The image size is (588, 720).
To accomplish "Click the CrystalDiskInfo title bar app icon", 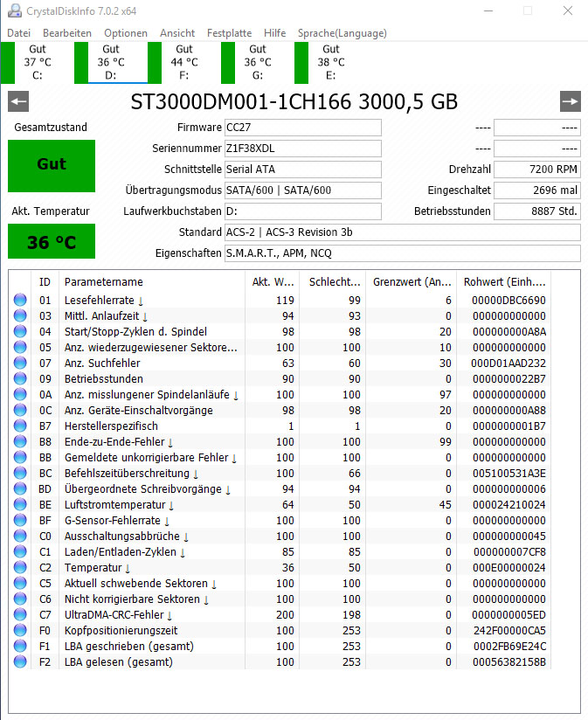I will tap(15, 10).
